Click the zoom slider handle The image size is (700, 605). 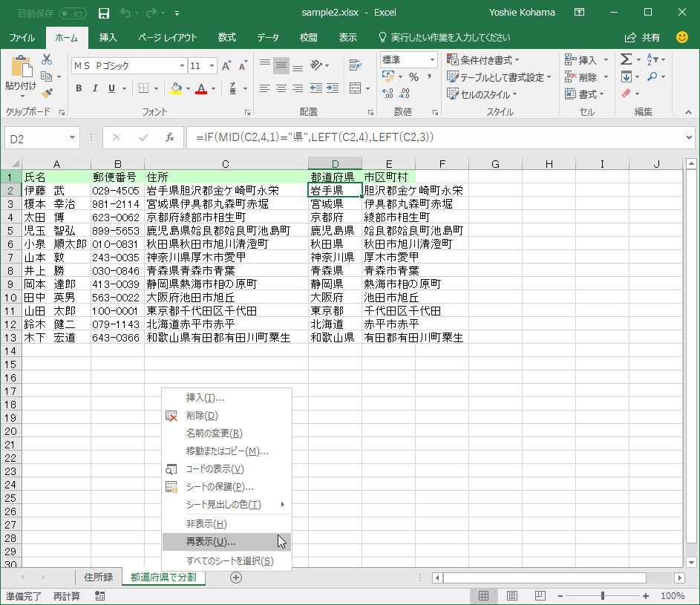pos(603,596)
